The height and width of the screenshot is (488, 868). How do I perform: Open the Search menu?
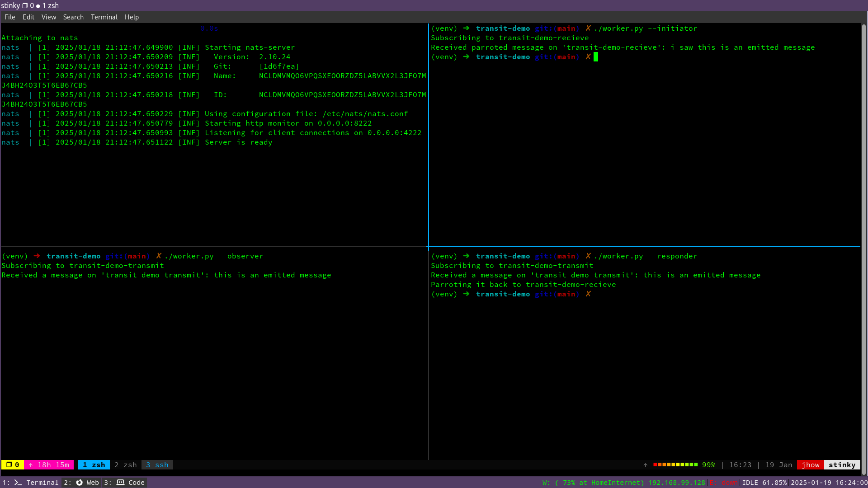pos(73,17)
